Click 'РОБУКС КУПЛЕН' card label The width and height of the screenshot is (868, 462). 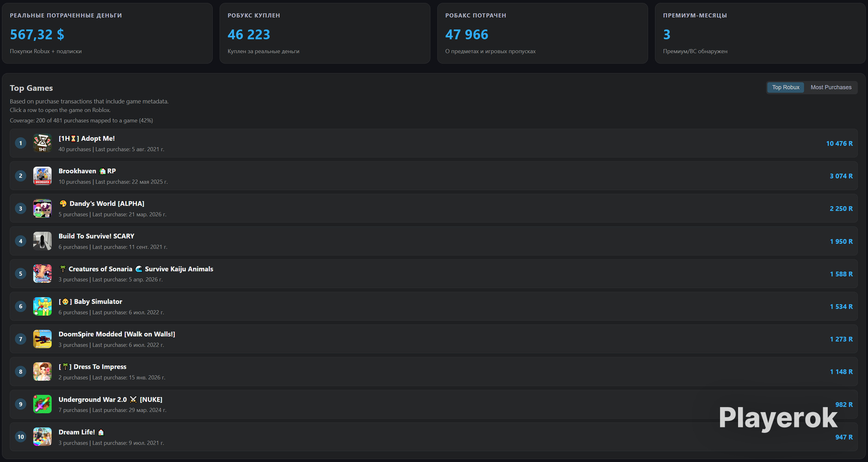(254, 16)
